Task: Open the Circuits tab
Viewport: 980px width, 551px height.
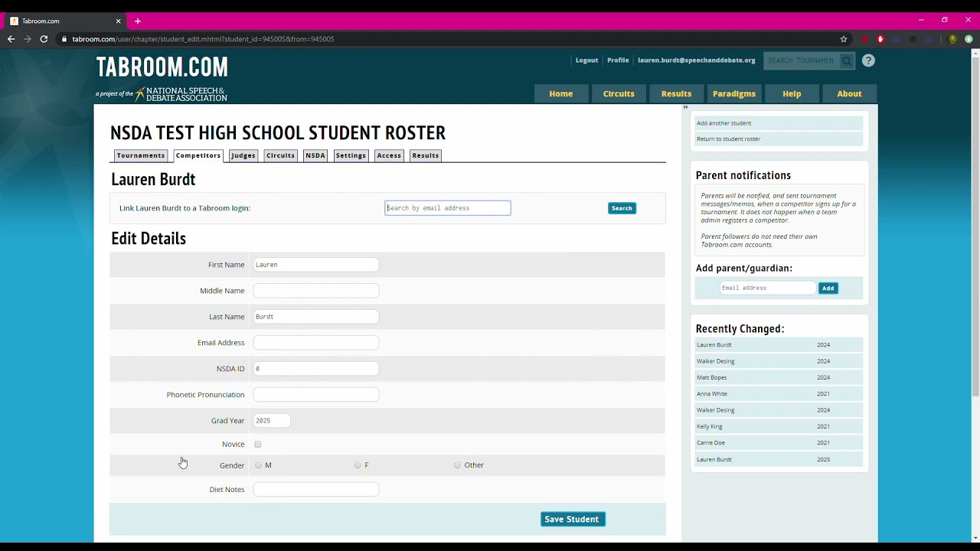Action: pyautogui.click(x=280, y=155)
